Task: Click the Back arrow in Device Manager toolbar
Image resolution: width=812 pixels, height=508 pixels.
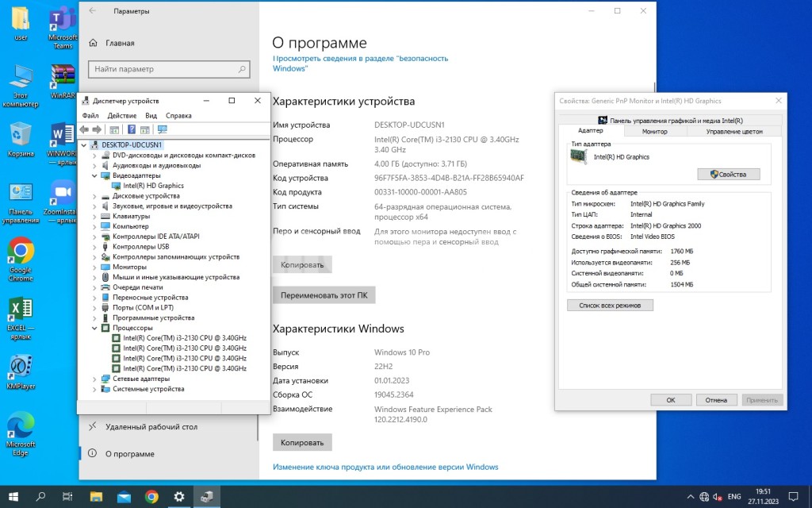Action: tap(85, 129)
